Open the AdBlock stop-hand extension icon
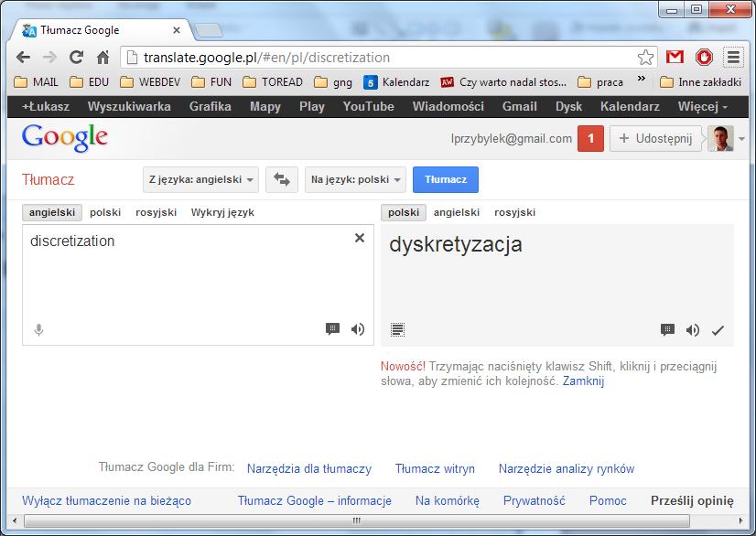 [x=704, y=58]
